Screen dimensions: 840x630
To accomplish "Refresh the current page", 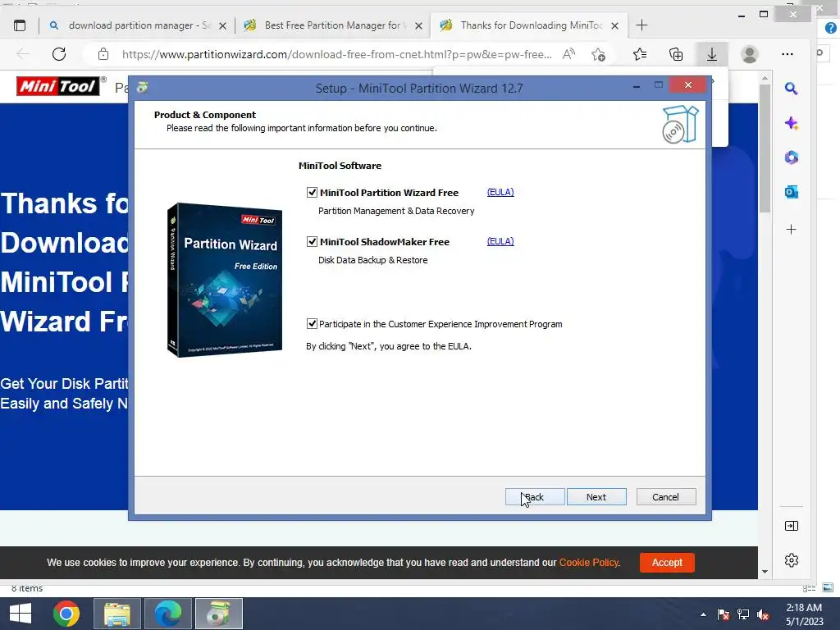I will 59,54.
